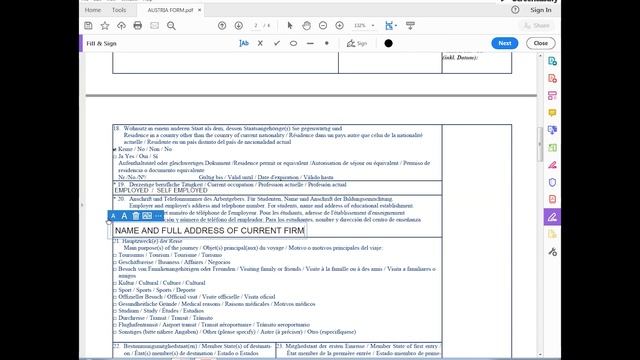Image resolution: width=640 pixels, height=360 pixels.
Task: Collapse the right tools pane handle
Action: tap(540, 144)
